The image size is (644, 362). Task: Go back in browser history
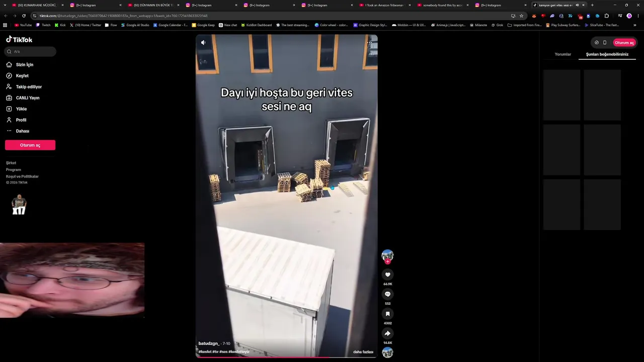[x=5, y=16]
